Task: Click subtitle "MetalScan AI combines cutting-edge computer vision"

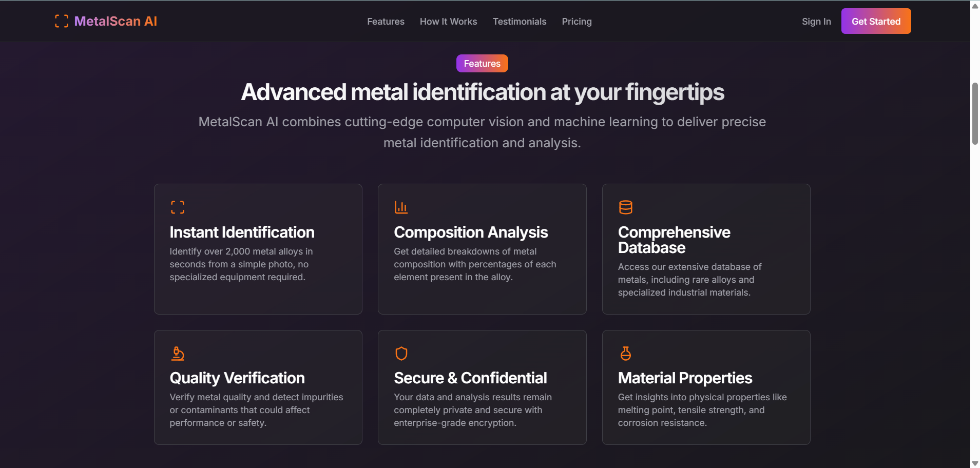Action: pos(482,132)
